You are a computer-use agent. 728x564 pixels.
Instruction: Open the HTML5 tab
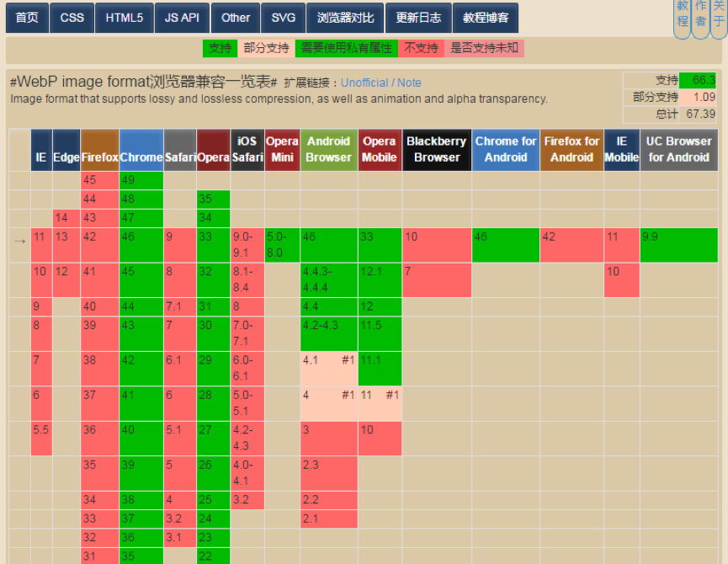tap(124, 18)
